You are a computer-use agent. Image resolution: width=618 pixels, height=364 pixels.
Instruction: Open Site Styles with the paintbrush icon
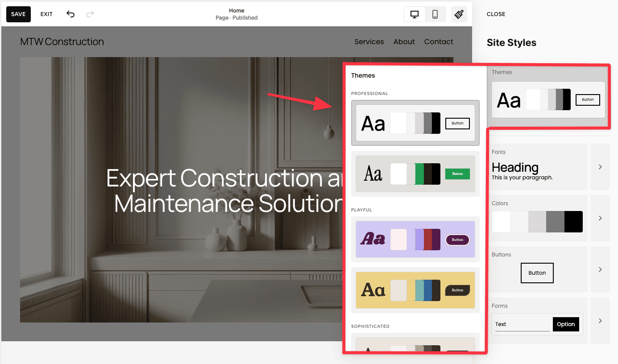pyautogui.click(x=459, y=14)
